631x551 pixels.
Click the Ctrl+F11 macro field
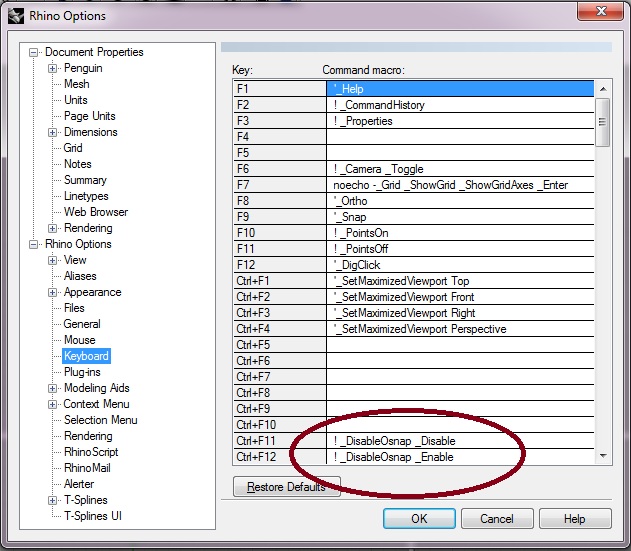[460, 441]
